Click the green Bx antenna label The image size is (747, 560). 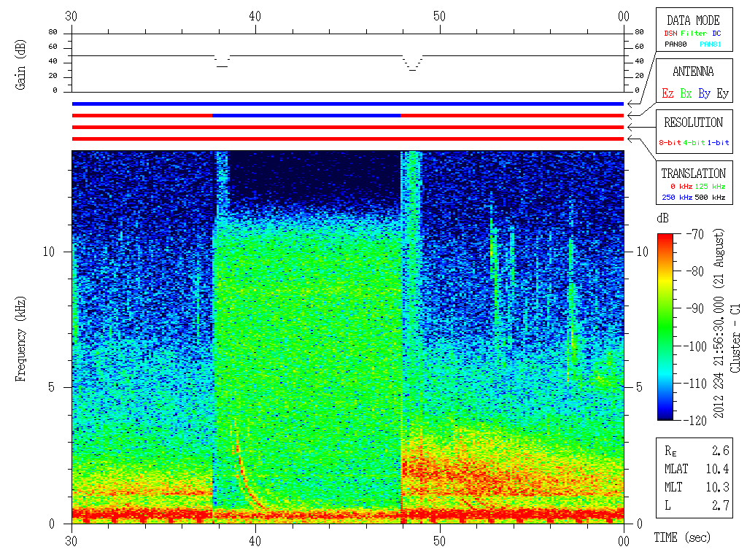click(x=686, y=93)
